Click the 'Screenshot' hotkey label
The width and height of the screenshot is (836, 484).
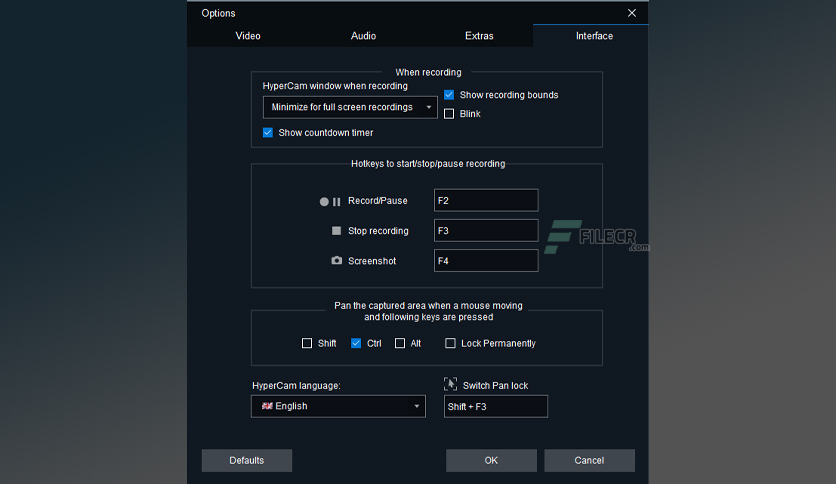372,261
